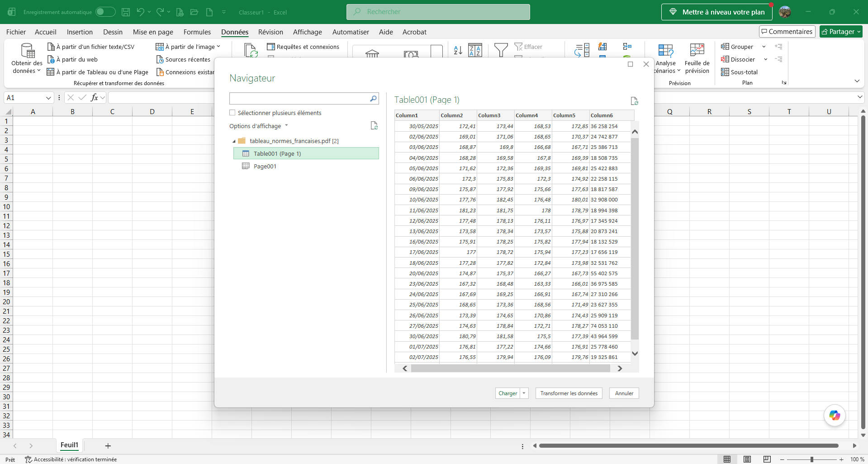
Task: Select Page001 in the navigator tree
Action: pos(265,167)
